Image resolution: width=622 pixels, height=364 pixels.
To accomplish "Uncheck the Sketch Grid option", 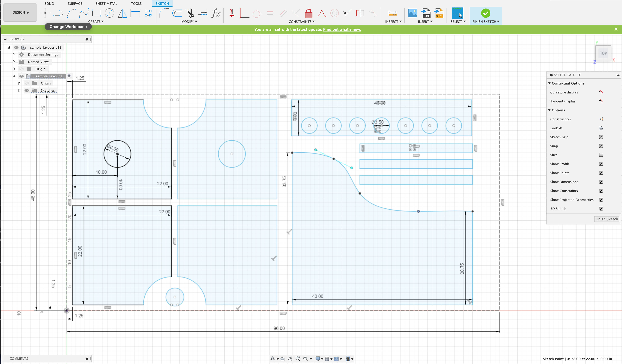I will tap(601, 137).
